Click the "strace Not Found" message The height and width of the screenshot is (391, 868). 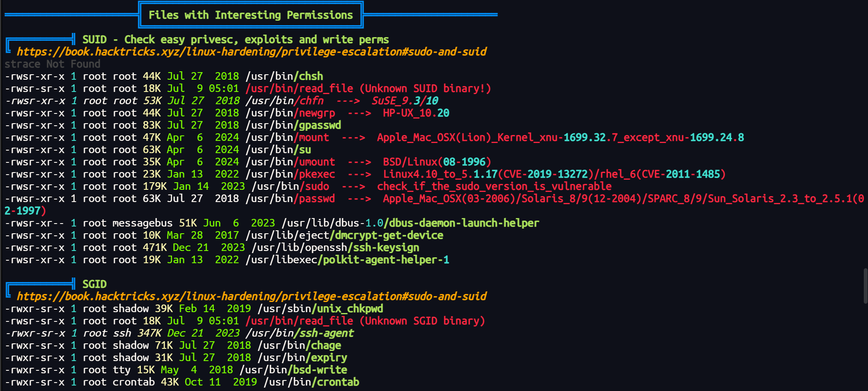tap(52, 64)
